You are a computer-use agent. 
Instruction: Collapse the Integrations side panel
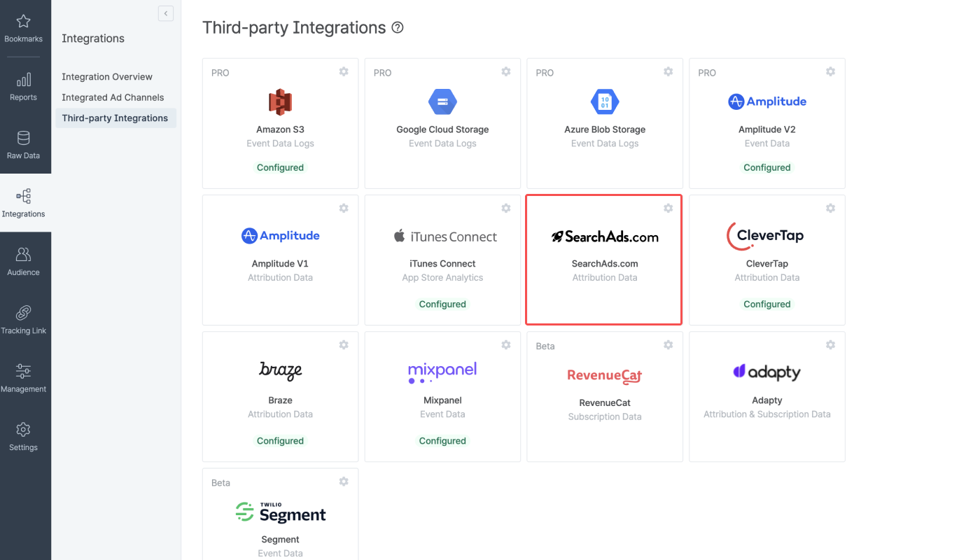click(x=166, y=13)
